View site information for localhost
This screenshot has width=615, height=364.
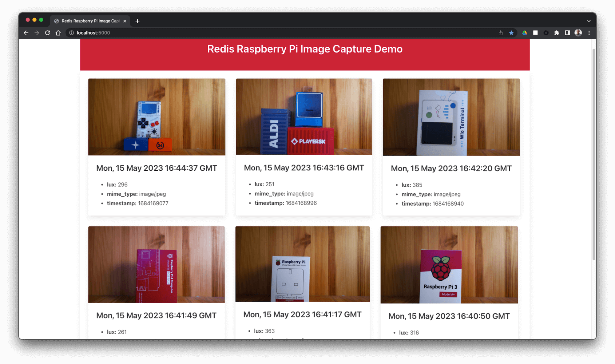click(x=71, y=33)
